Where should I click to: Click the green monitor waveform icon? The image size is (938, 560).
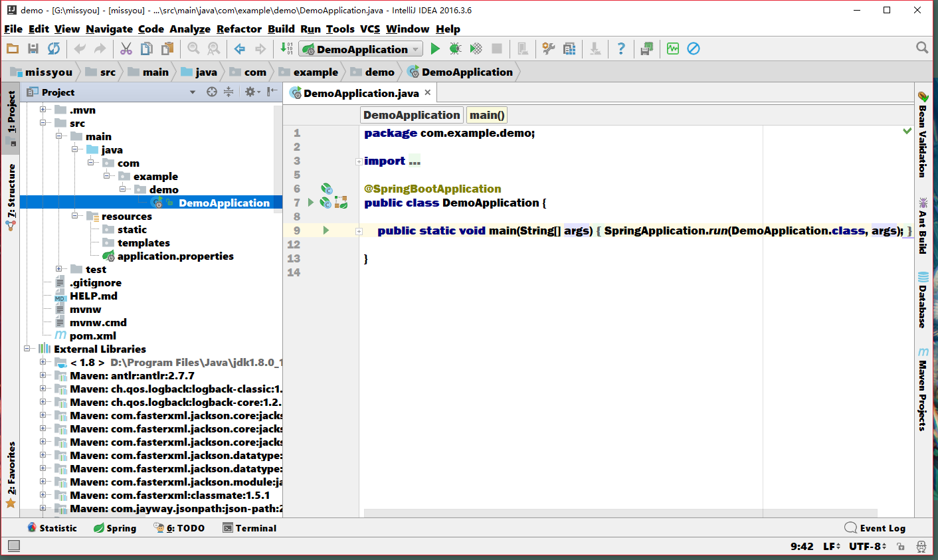click(673, 48)
